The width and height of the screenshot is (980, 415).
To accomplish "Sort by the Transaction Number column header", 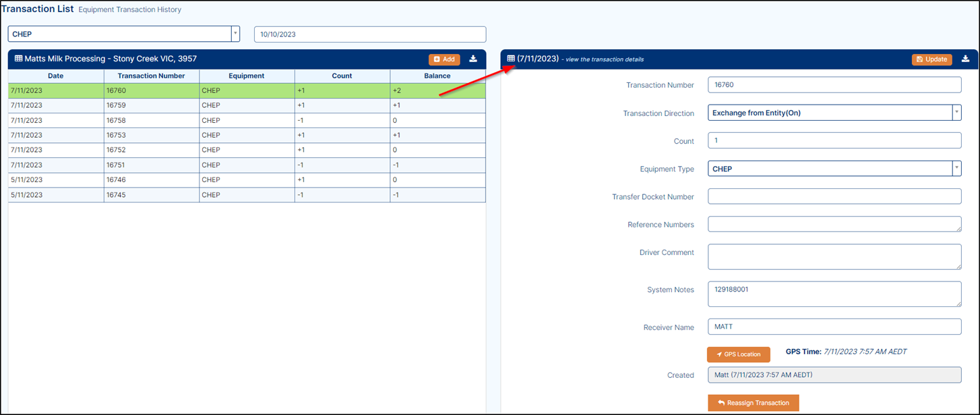I will click(x=151, y=76).
